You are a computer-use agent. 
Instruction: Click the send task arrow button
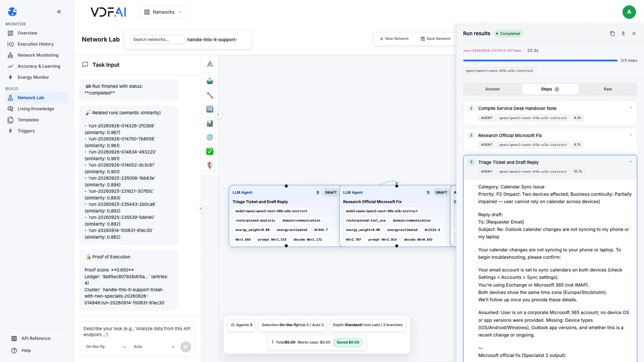pos(186,347)
